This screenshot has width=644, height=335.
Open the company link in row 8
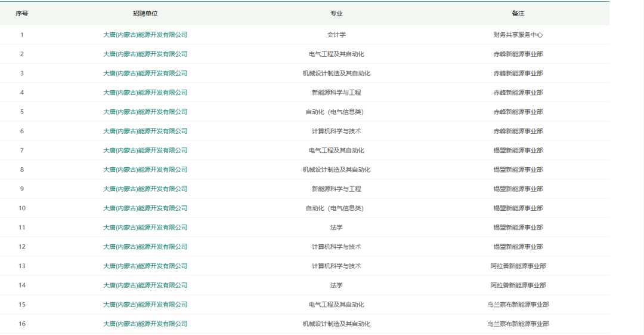coord(145,170)
